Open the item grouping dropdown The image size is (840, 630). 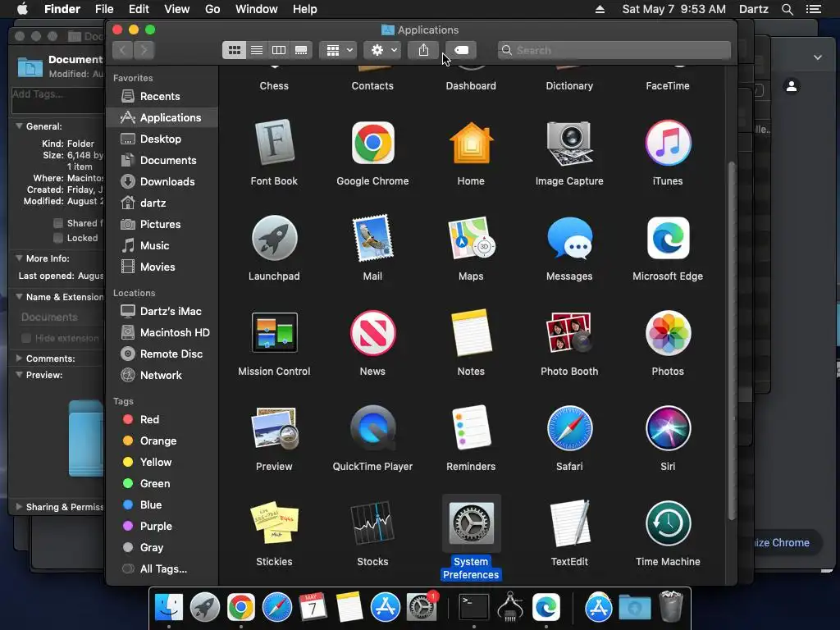(x=338, y=50)
